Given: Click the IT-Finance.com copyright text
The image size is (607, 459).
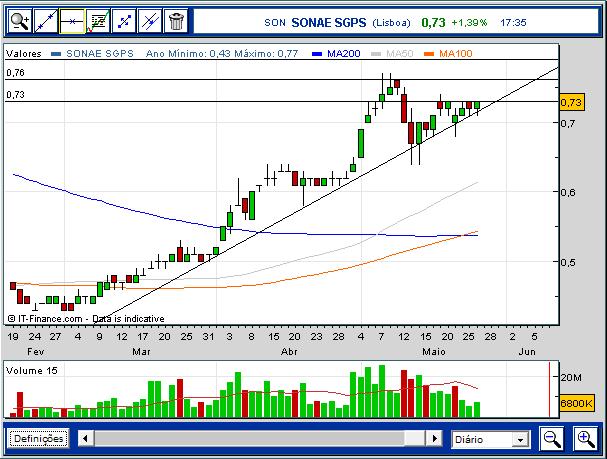Looking at the screenshot, I should coord(86,319).
